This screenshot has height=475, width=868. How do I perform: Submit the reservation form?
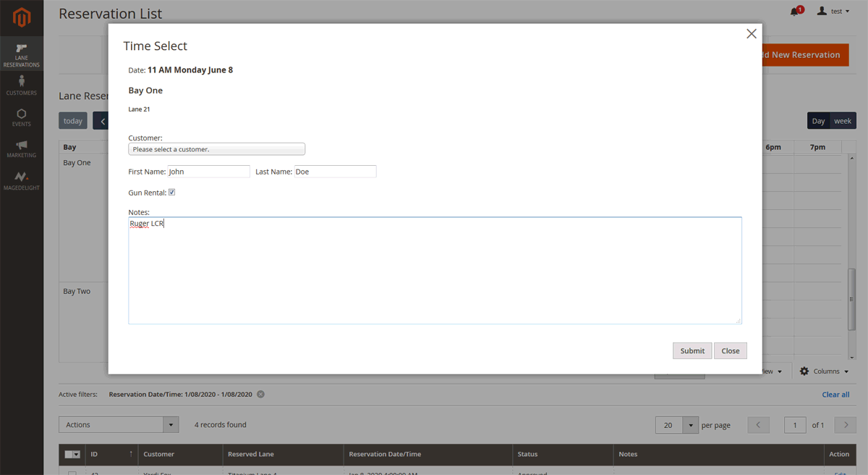[x=692, y=350]
